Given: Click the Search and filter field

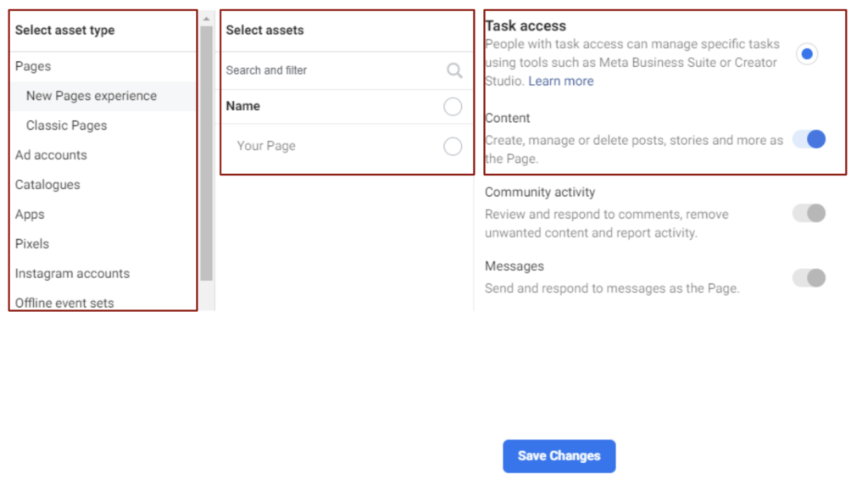Looking at the screenshot, I should (x=331, y=70).
